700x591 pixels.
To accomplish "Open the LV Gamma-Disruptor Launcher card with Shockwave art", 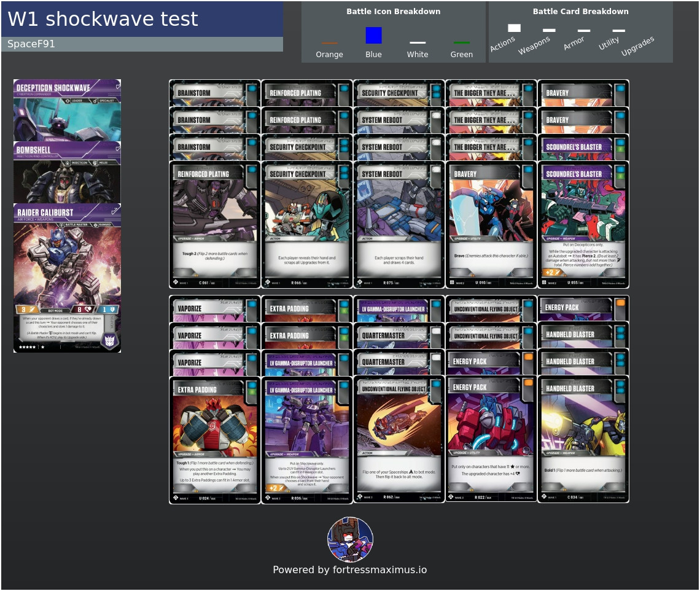I will tap(306, 440).
